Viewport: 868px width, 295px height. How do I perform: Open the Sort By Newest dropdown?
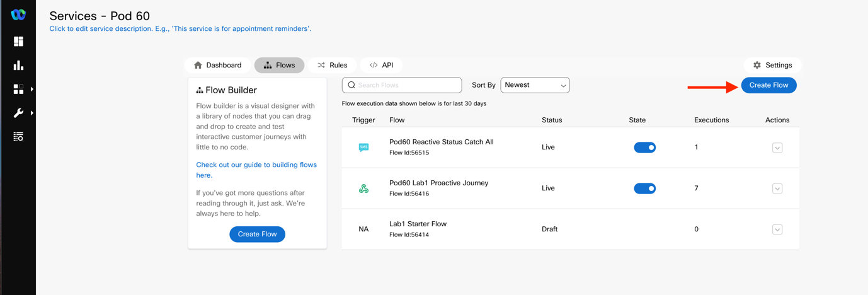pyautogui.click(x=535, y=85)
